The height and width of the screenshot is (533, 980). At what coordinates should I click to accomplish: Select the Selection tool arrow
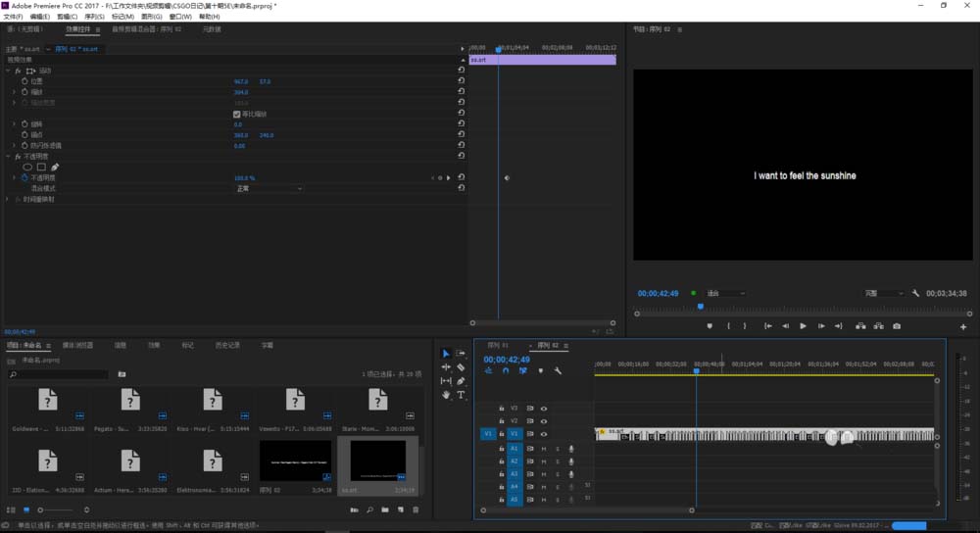coord(446,354)
